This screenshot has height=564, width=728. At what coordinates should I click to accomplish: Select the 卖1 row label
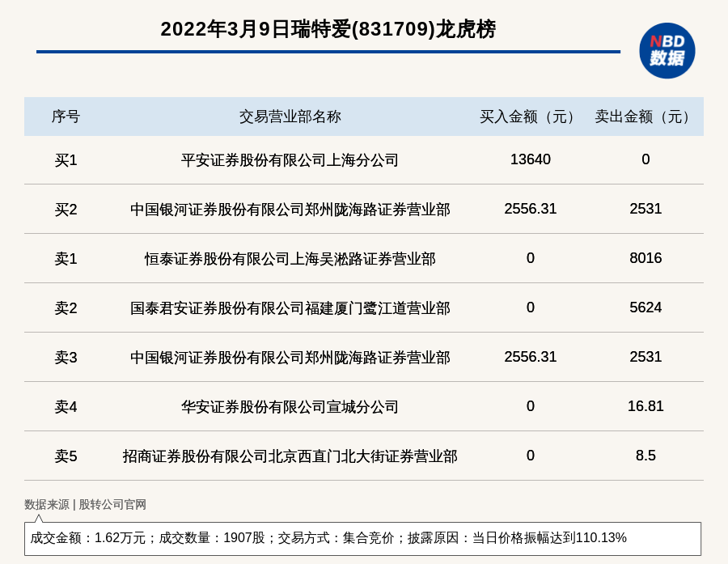(66, 259)
